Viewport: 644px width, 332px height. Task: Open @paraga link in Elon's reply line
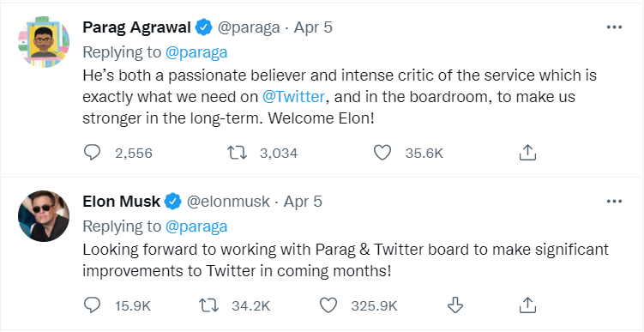[196, 226]
